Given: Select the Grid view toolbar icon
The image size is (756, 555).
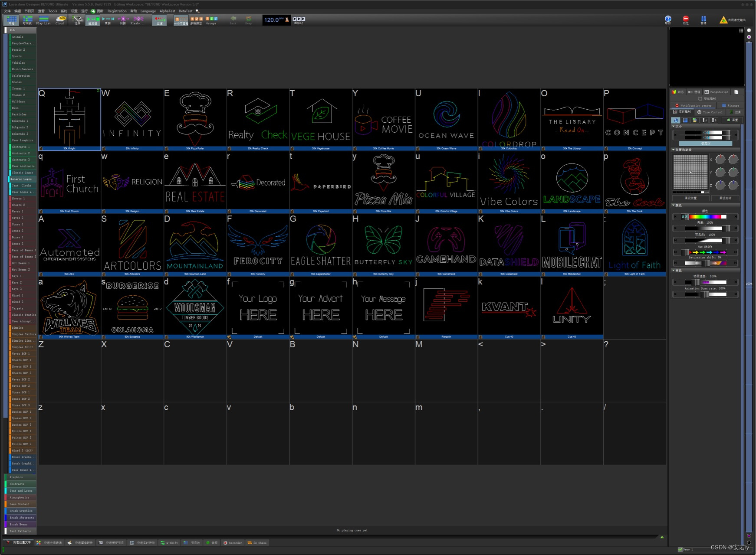Looking at the screenshot, I should 11,20.
